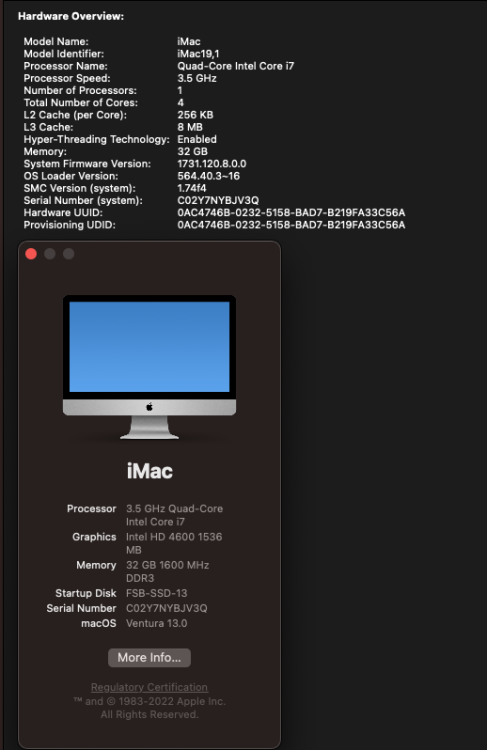Select Processor Speed value 3.5 GHz
487x750 pixels.
coord(197,78)
